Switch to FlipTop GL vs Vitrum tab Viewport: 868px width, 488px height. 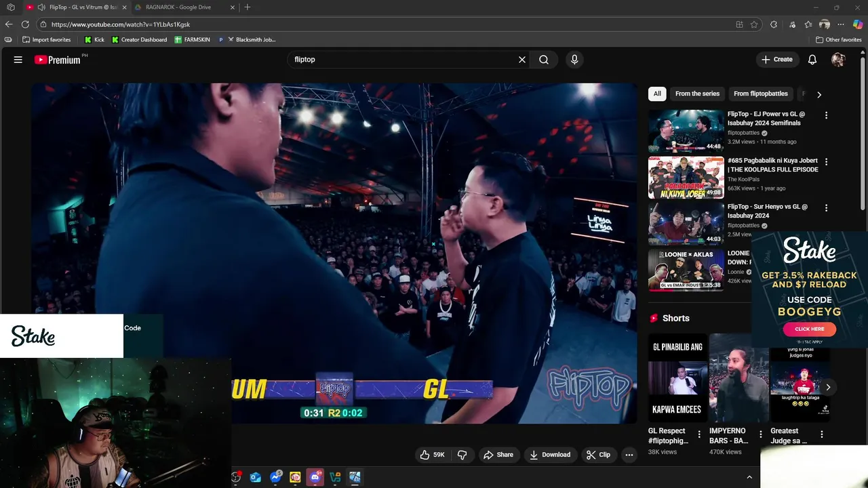pos(76,7)
